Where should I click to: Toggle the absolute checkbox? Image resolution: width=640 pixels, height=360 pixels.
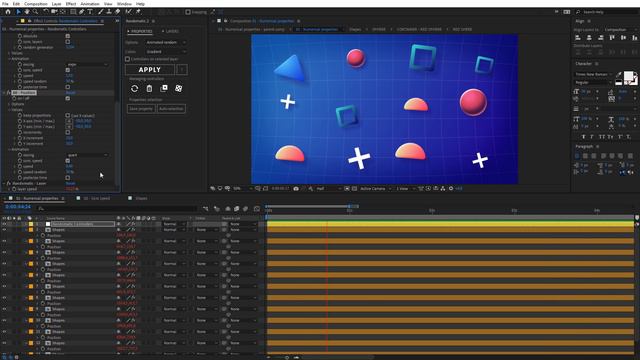[68, 36]
